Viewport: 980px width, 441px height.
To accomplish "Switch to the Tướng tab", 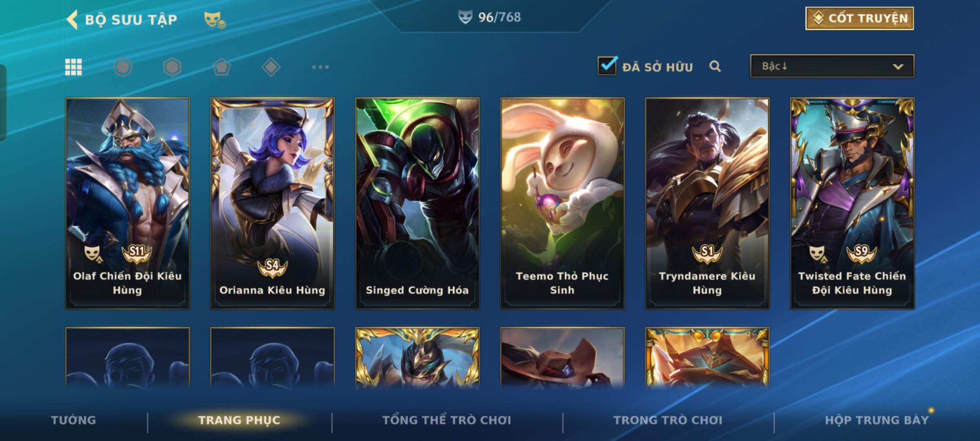I will tap(73, 420).
